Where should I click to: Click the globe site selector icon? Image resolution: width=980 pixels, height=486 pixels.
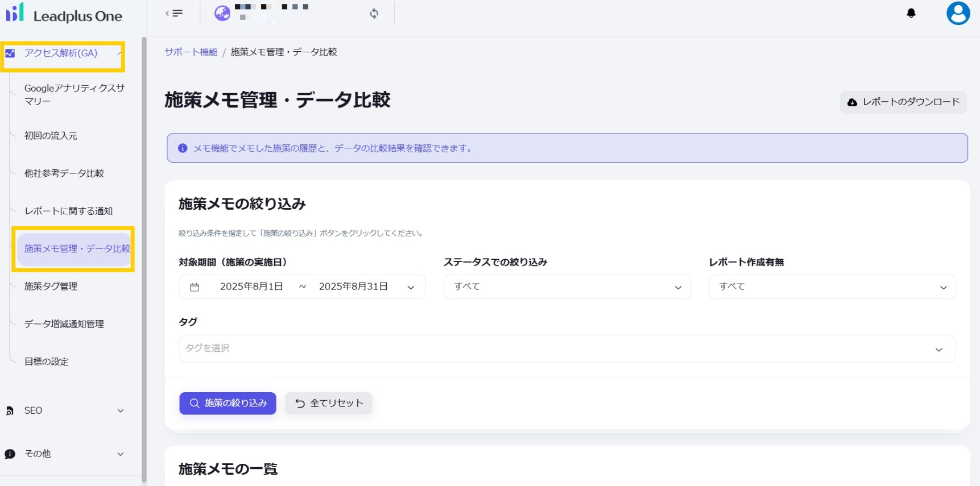[x=222, y=13]
